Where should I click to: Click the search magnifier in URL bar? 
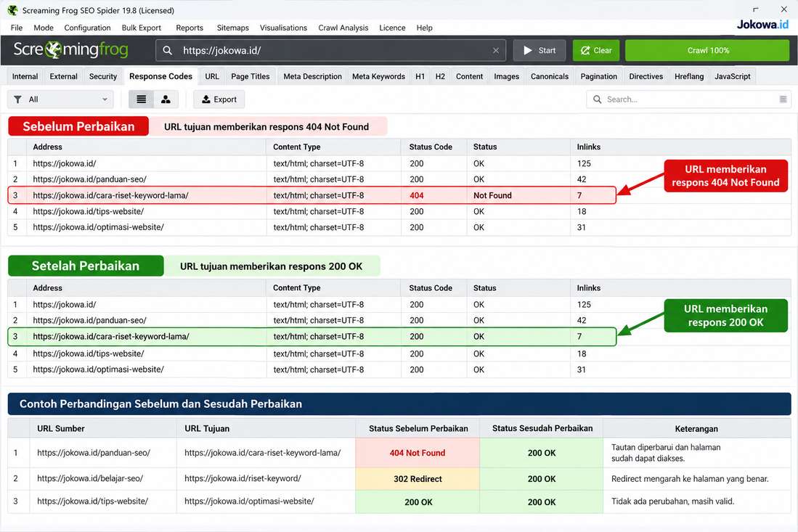(168, 50)
